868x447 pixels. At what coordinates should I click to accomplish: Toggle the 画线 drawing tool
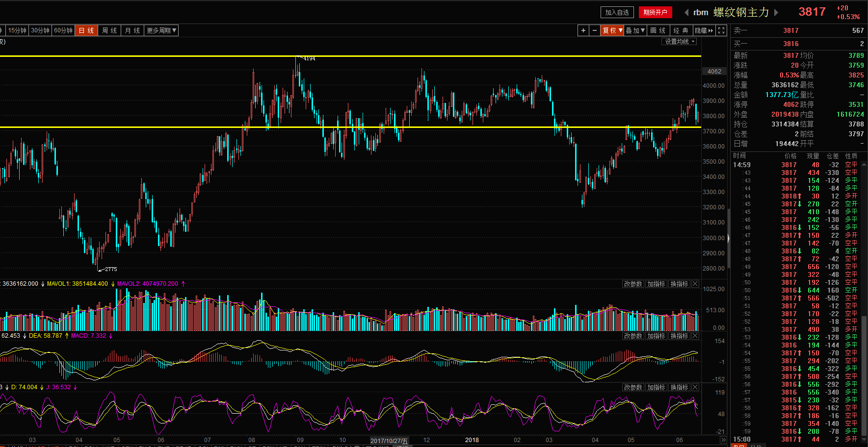tap(658, 30)
